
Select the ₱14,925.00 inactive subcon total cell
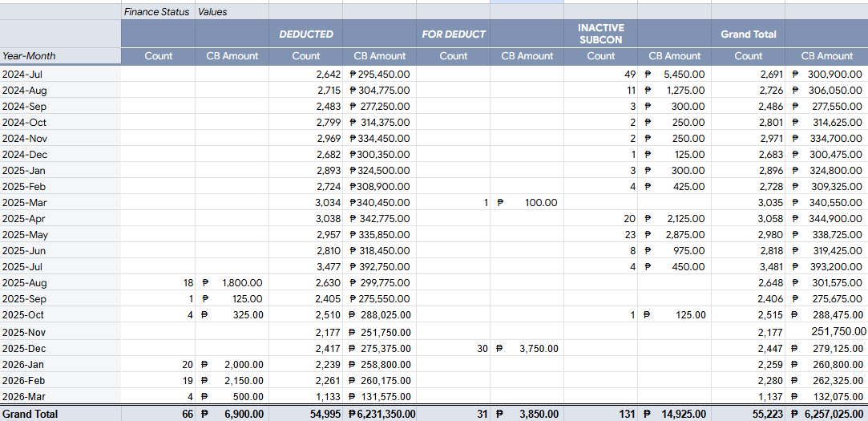(x=674, y=413)
